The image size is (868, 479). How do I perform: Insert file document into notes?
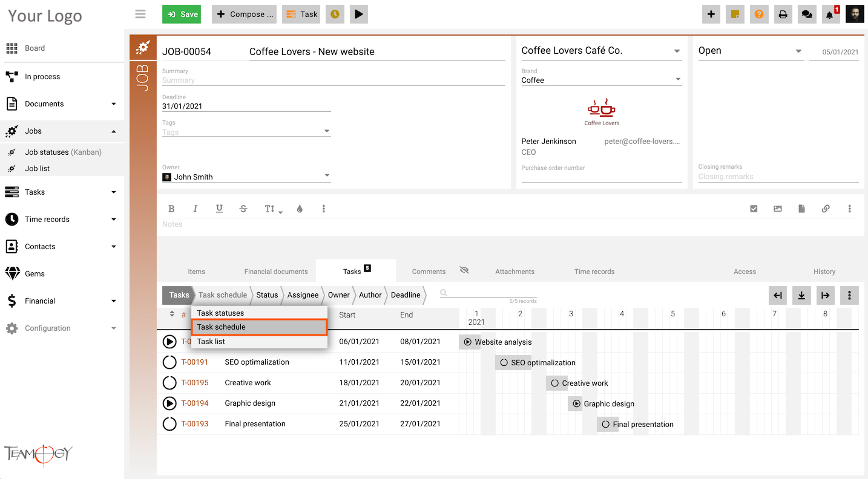tap(801, 209)
